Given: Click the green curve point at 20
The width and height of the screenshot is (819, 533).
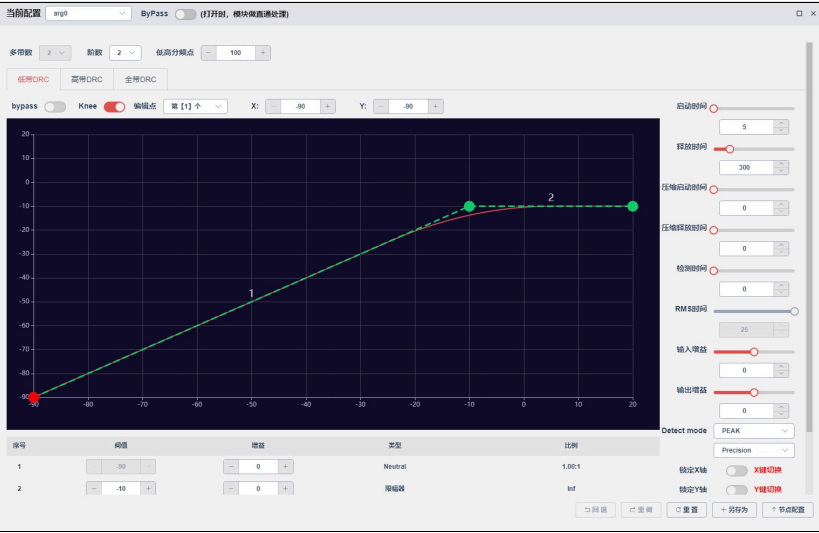Looking at the screenshot, I should tap(633, 206).
